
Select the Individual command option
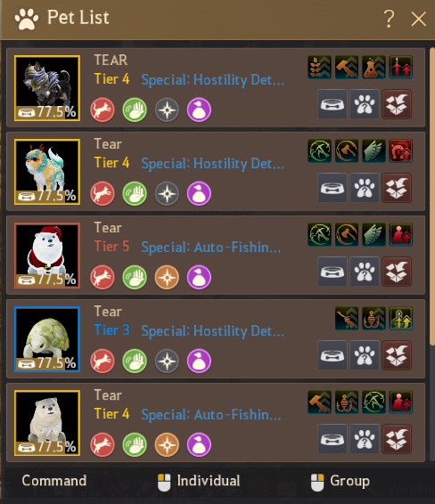[x=199, y=482]
